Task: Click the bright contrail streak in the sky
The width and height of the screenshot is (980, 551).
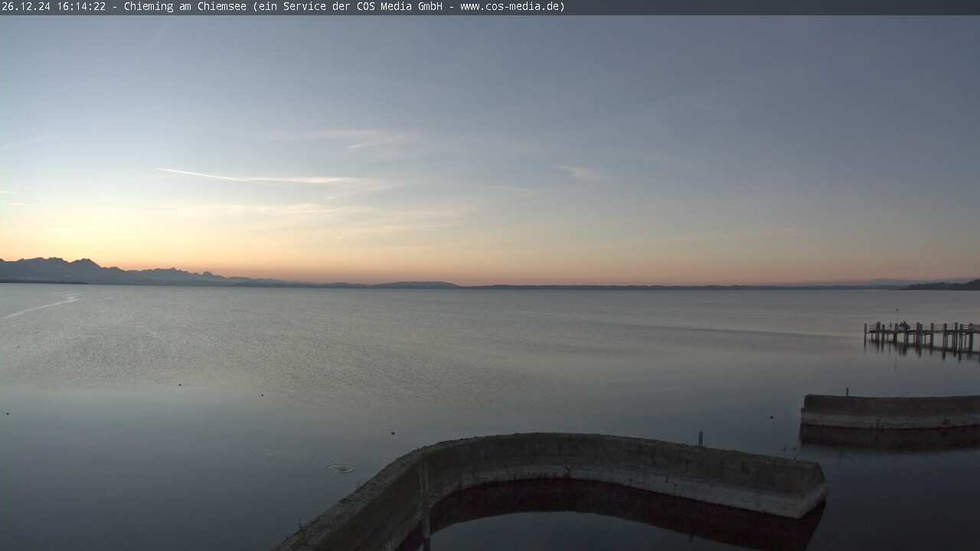Action: [253, 178]
